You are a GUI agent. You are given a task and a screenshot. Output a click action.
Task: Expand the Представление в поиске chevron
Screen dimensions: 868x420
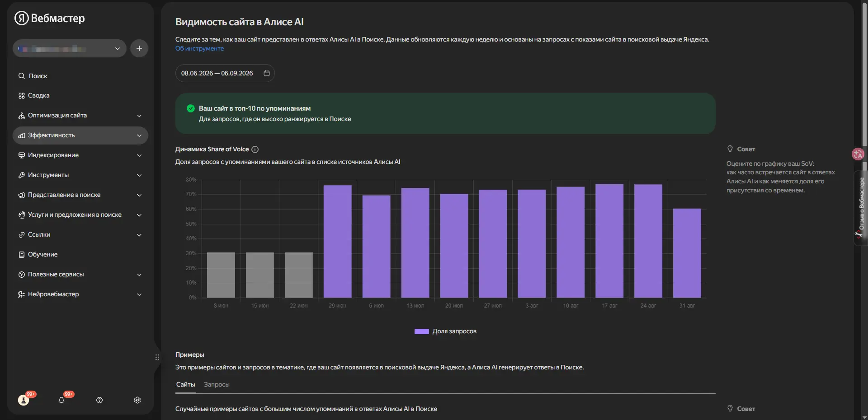coord(139,195)
